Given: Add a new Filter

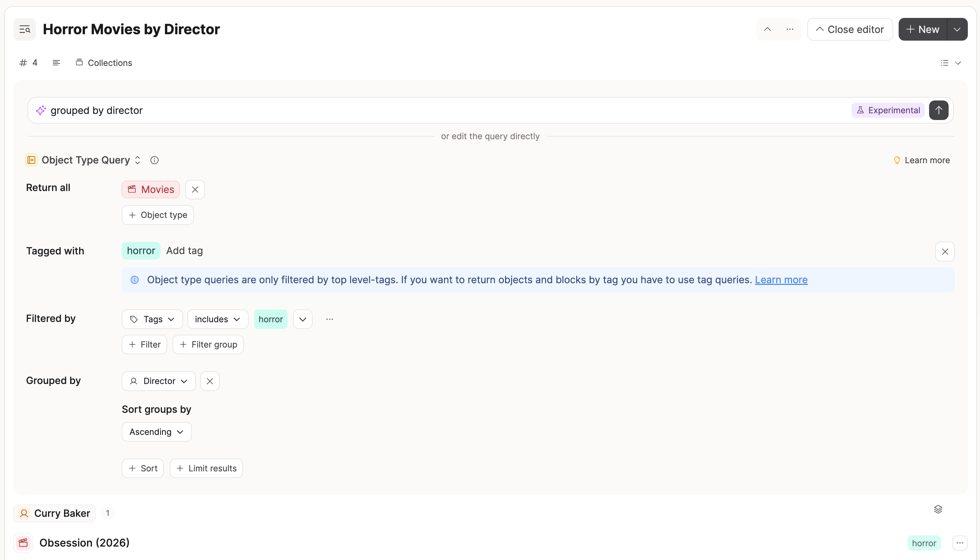Looking at the screenshot, I should [144, 345].
